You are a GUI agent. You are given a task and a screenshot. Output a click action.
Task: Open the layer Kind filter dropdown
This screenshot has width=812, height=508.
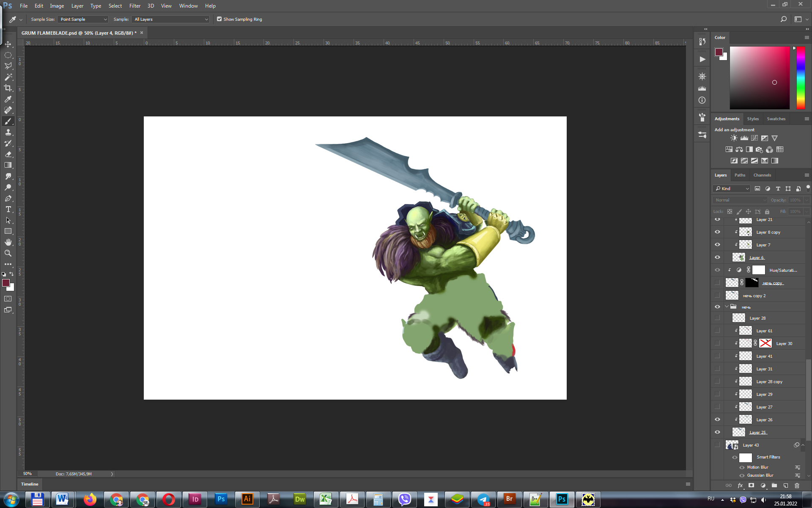tap(732, 188)
